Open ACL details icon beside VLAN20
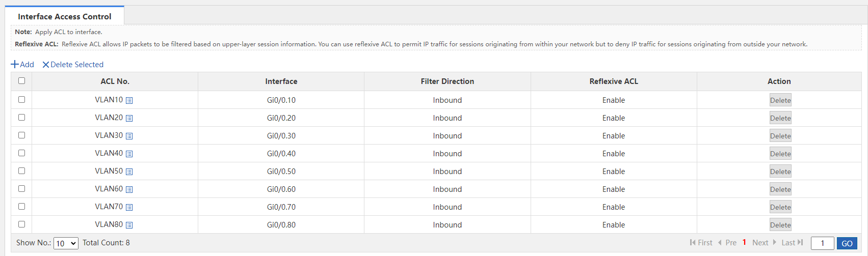Screen dimensions: 868x256 [129, 118]
